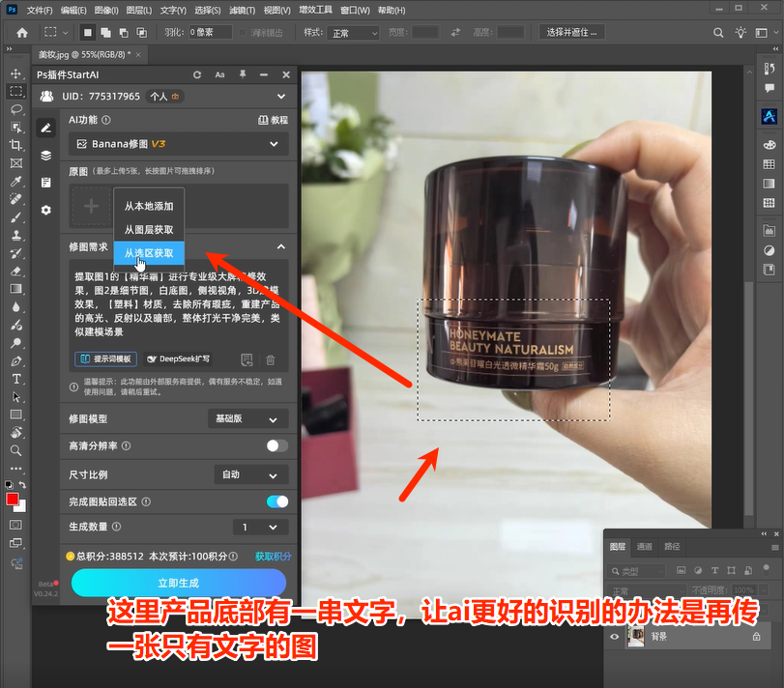This screenshot has height=688, width=784.
Task: Click the 背景 layer thumbnail
Action: pos(636,637)
